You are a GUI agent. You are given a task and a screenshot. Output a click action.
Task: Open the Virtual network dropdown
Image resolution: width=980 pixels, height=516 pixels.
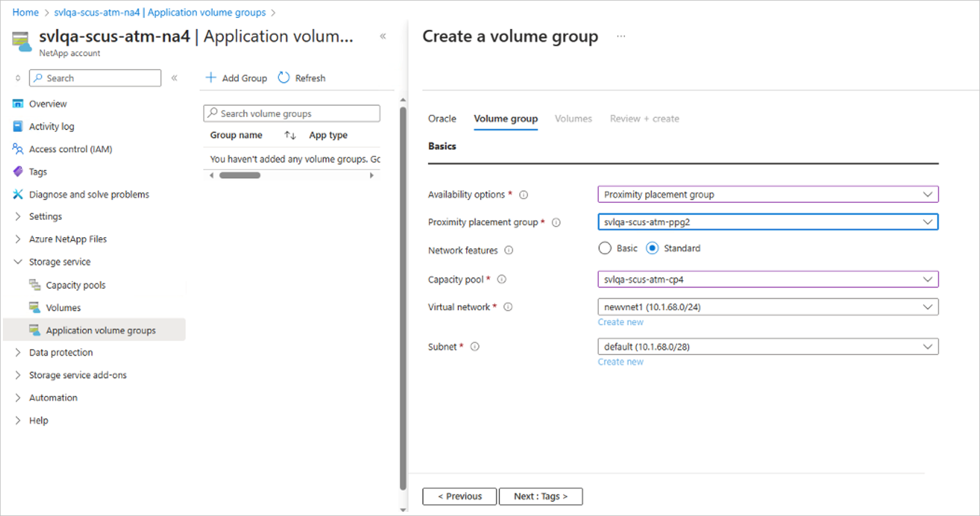click(x=768, y=307)
